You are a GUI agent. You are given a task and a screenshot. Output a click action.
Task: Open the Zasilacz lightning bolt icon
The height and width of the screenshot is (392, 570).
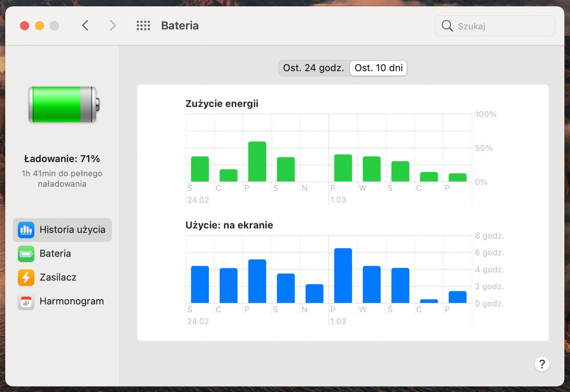(26, 277)
